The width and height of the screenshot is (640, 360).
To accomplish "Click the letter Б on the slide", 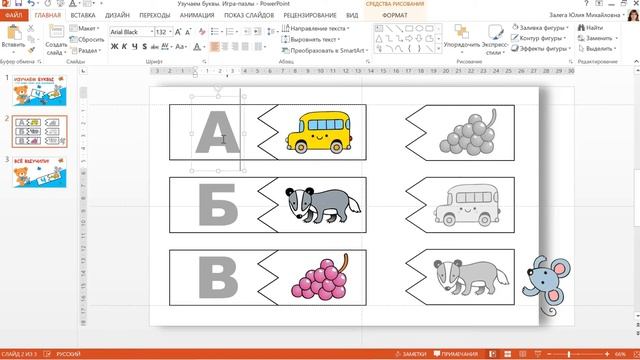I will coord(218,204).
